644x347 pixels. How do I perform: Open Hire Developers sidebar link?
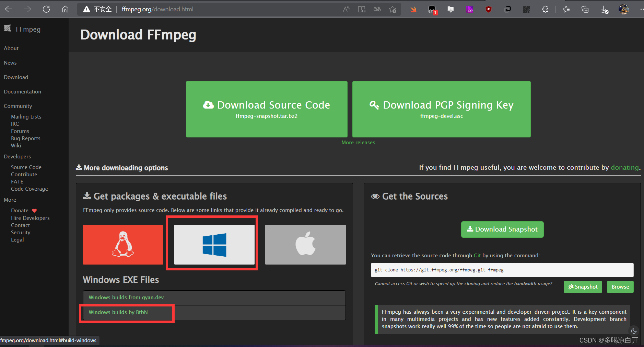(x=30, y=218)
